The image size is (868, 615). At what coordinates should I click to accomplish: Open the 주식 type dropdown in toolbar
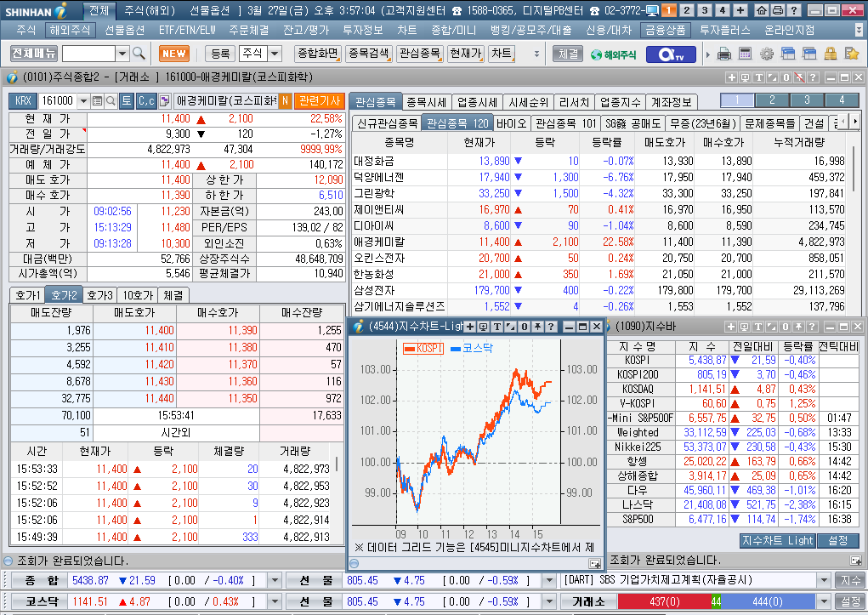click(275, 54)
